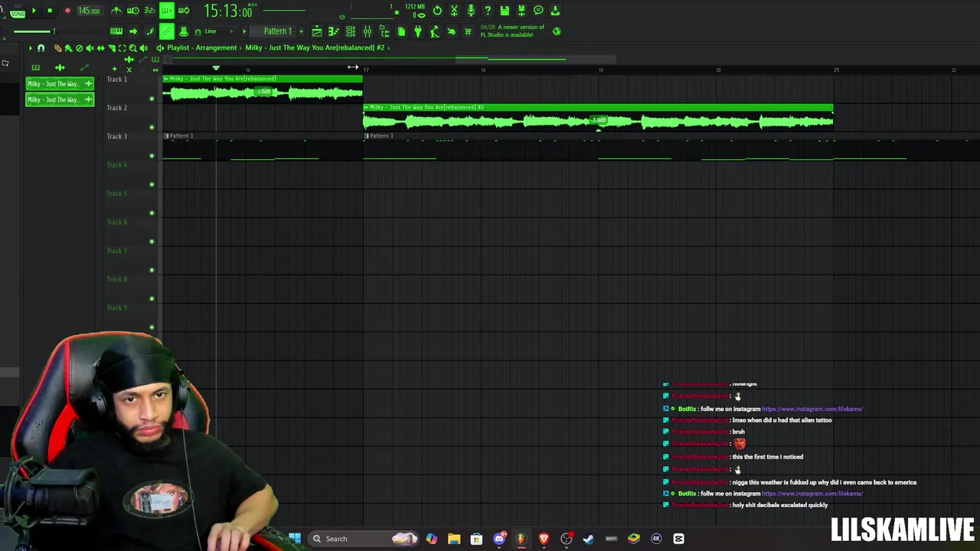
Task: Select the Playlist slice tool
Action: tap(111, 47)
